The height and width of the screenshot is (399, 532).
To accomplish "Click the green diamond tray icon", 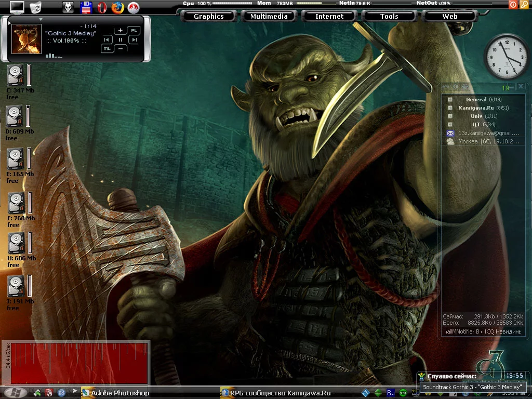I will pyautogui.click(x=378, y=393).
